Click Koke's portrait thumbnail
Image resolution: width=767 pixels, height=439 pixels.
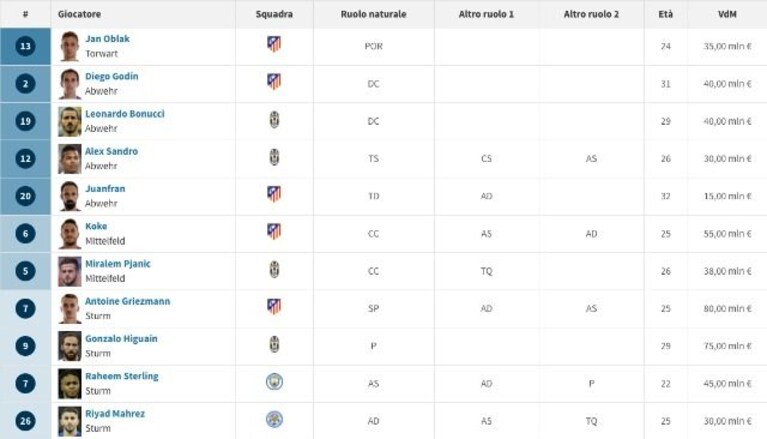click(69, 233)
